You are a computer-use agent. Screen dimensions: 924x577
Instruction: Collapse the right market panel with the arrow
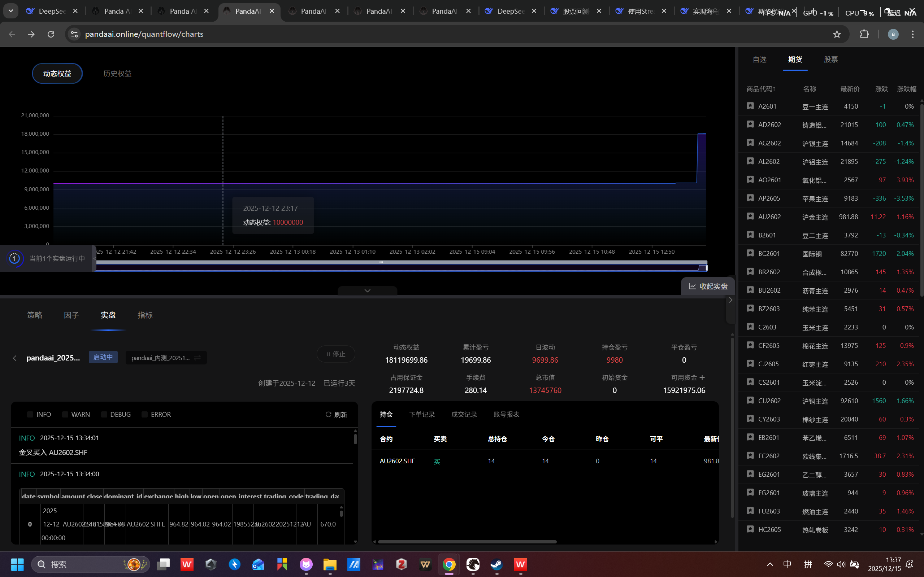click(730, 300)
